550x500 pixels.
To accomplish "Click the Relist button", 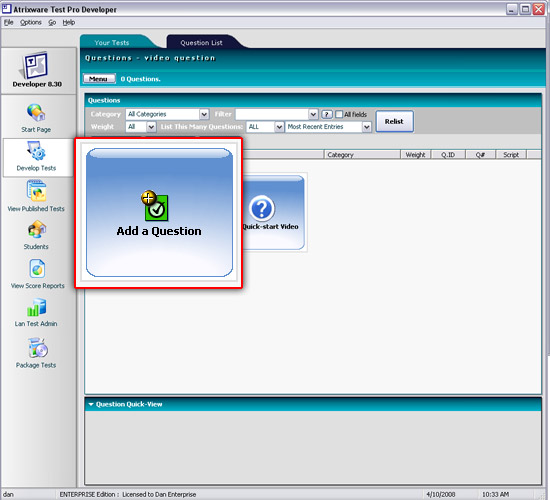I will [x=395, y=121].
